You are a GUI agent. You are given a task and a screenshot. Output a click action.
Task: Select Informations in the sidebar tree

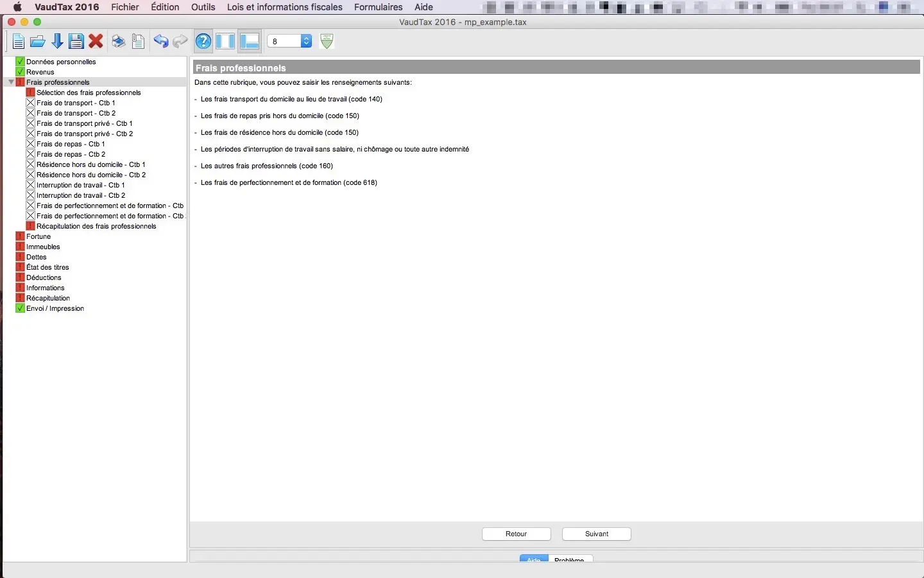[x=45, y=288]
